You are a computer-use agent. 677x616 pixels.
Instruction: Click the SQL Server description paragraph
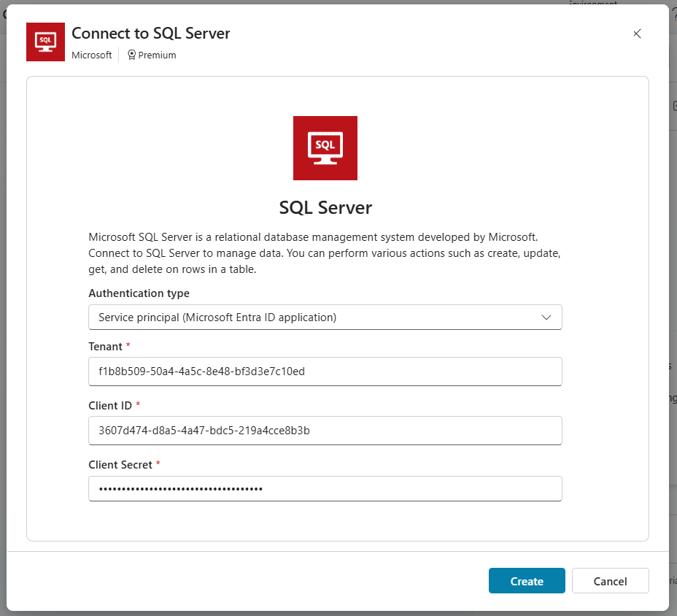pos(325,253)
